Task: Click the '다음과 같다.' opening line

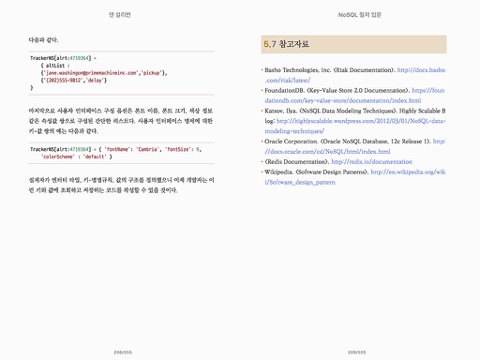Action: click(43, 40)
